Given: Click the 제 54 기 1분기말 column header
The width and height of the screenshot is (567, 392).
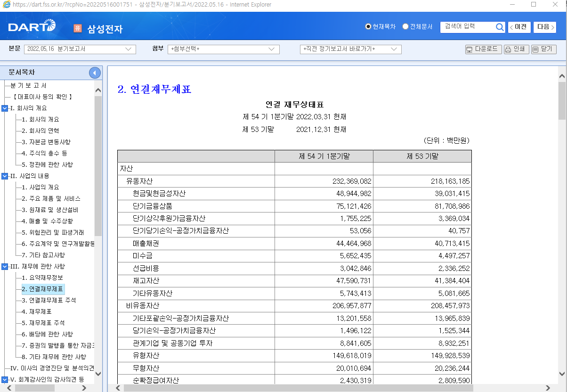Looking at the screenshot, I should [324, 156].
